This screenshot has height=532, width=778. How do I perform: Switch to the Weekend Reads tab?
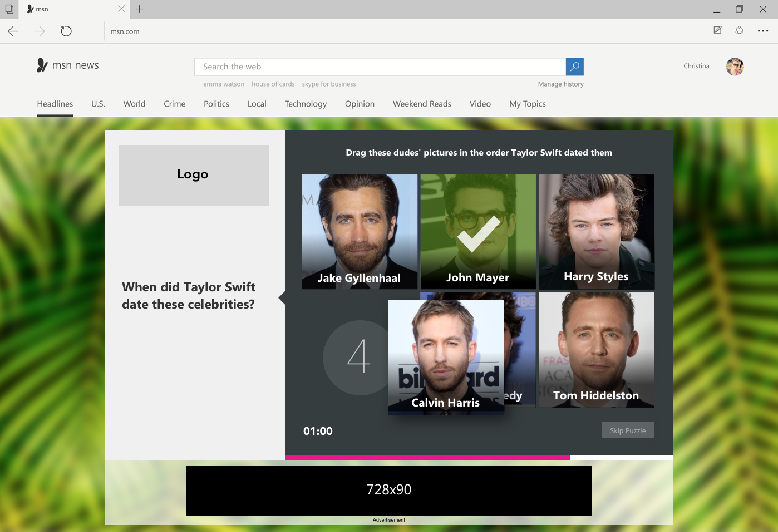(422, 104)
